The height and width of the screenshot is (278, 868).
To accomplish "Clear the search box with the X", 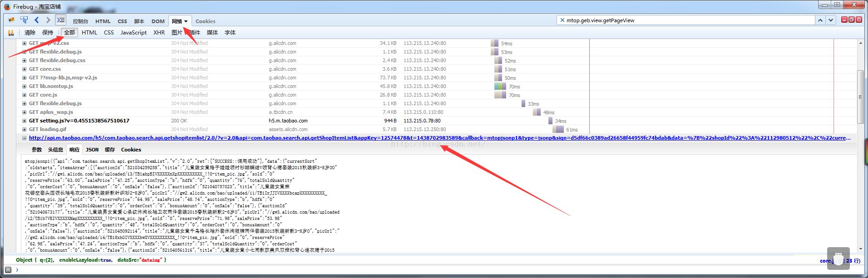I will point(562,20).
